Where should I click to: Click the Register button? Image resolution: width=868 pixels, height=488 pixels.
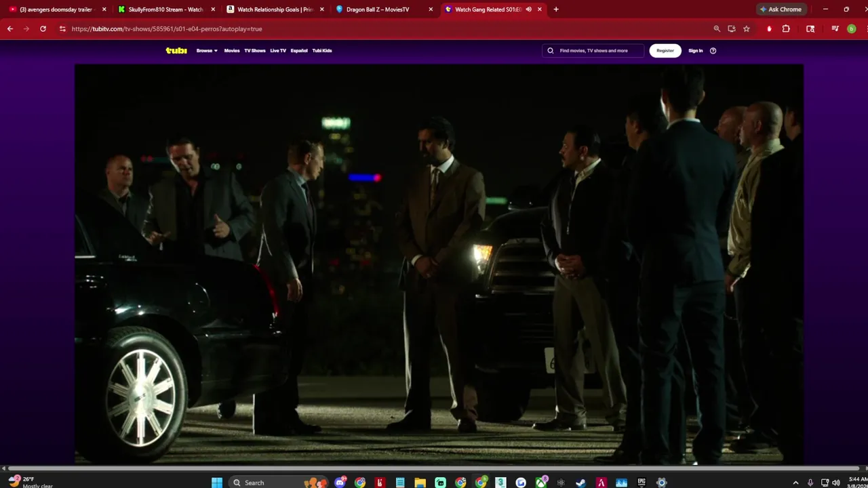click(665, 51)
